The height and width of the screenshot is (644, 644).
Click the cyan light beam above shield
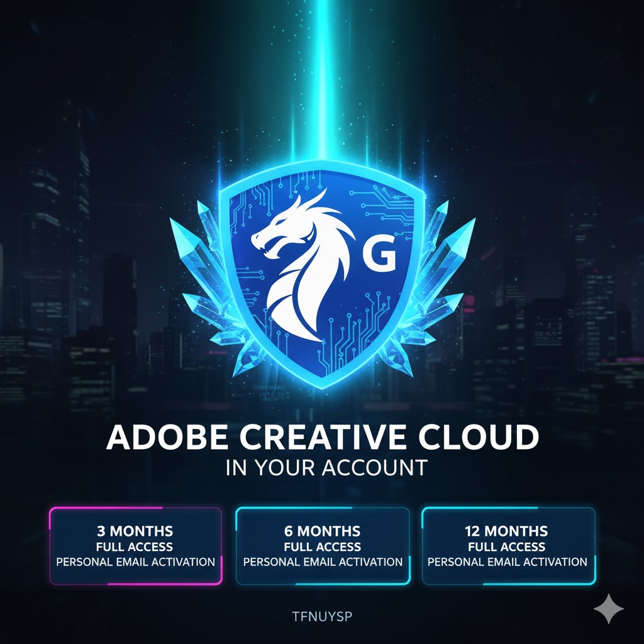[322, 78]
